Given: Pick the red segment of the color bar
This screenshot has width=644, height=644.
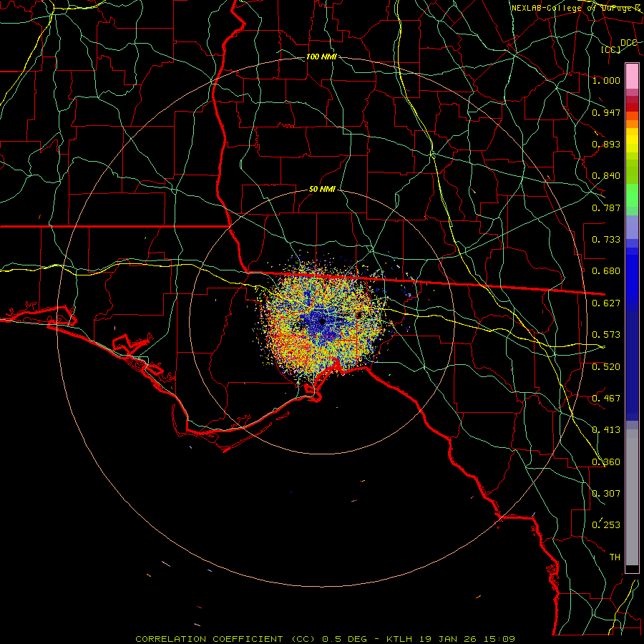Looking at the screenshot, I should coord(632,107).
